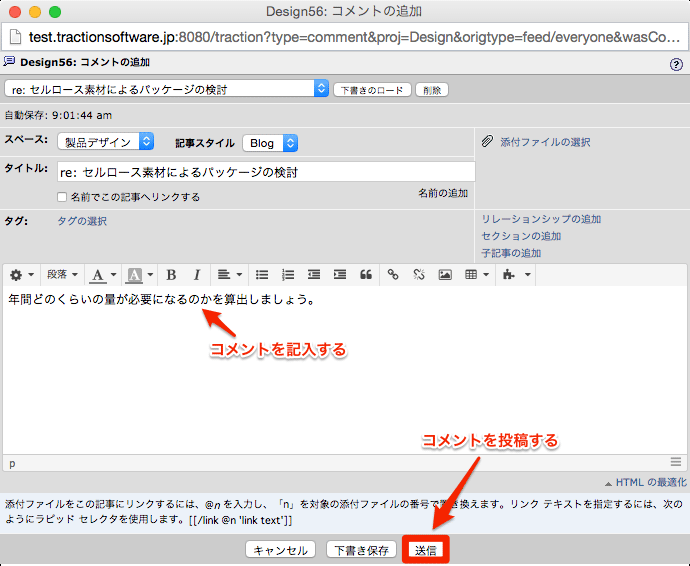Screen dimensions: 690x566
Task: Click the 名前の追加 link
Action: [x=443, y=193]
